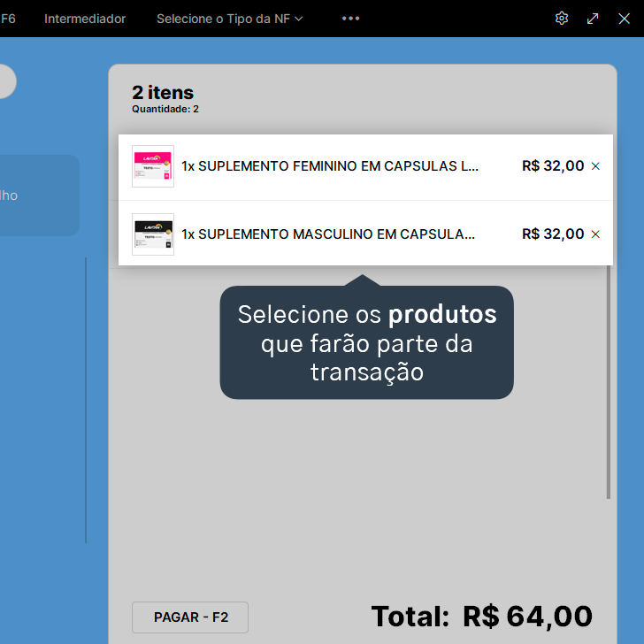
Task: Open the settings gear icon
Action: click(x=562, y=19)
